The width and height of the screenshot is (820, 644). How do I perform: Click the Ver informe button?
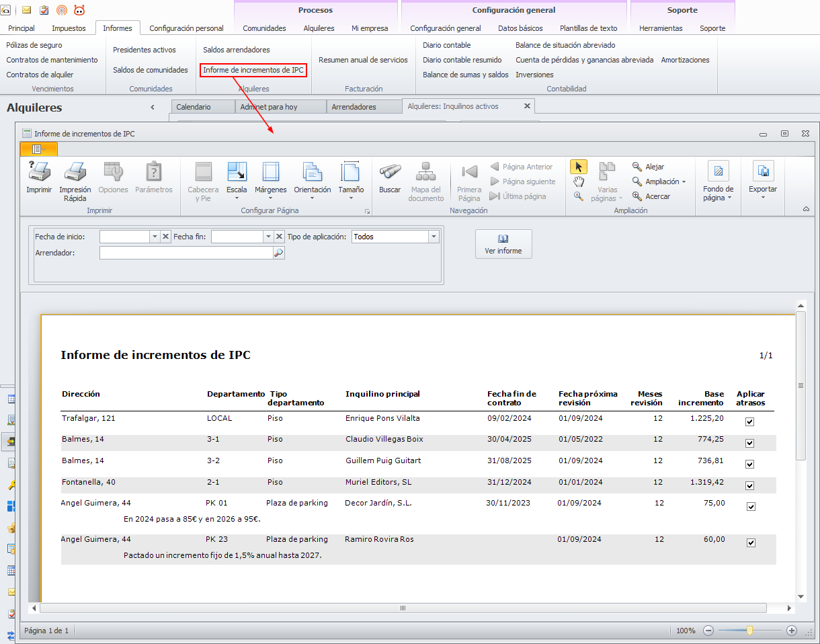[x=503, y=244]
